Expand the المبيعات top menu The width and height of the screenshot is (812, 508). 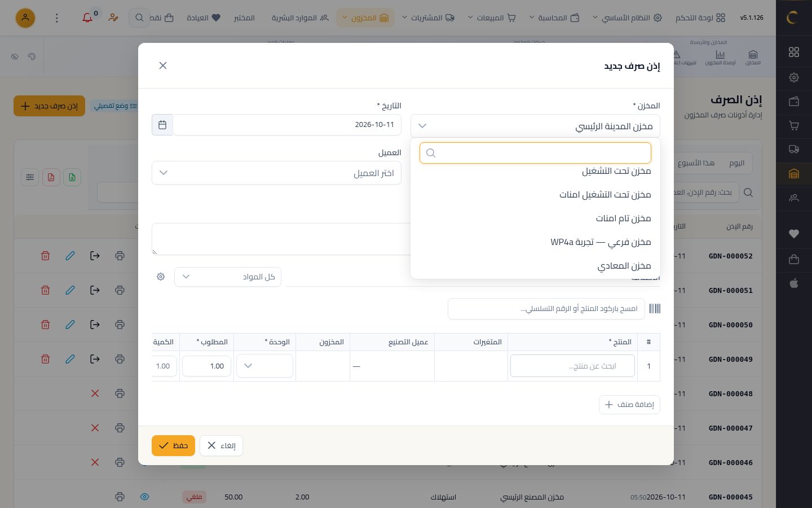click(491, 18)
